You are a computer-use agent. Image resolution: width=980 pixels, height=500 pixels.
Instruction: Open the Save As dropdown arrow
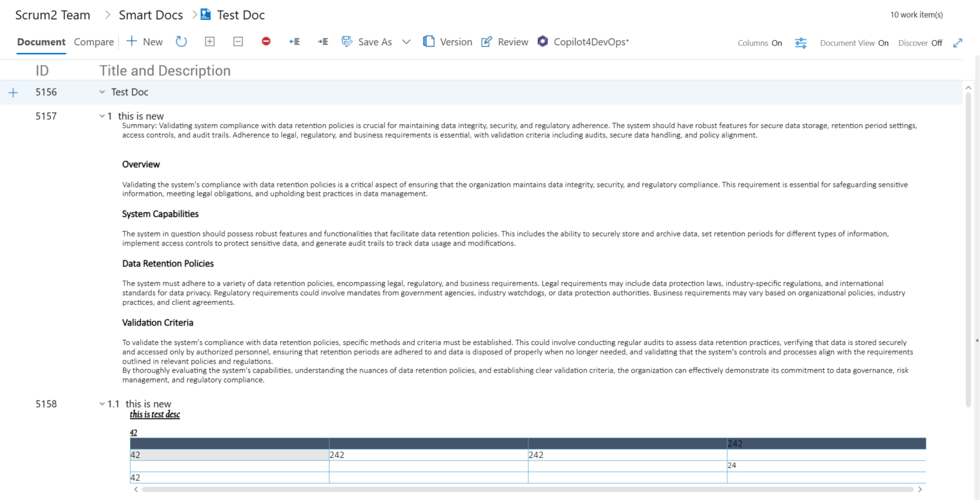pos(406,41)
